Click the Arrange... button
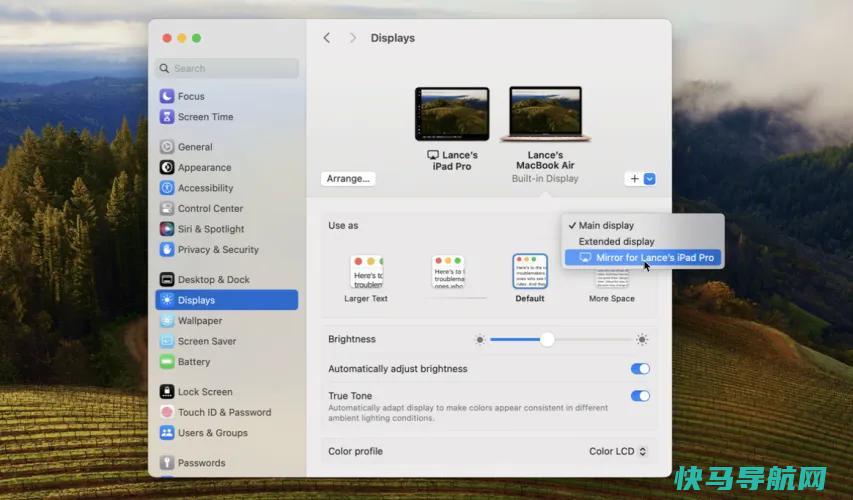This screenshot has height=500, width=853. pos(348,178)
